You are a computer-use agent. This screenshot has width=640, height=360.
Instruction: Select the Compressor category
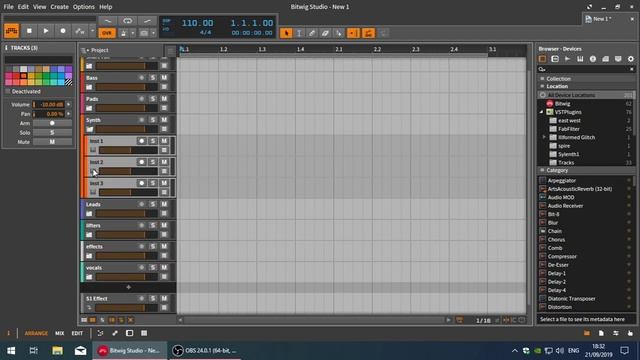coord(562,256)
